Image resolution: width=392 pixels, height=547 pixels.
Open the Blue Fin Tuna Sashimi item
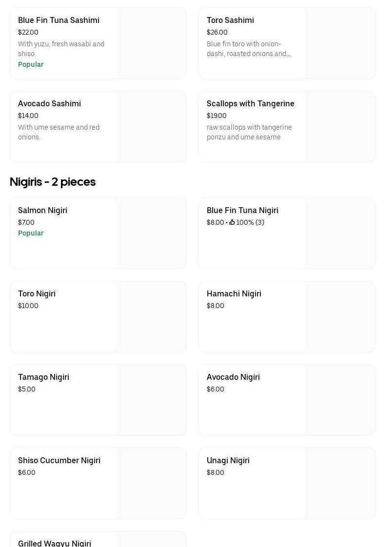pyautogui.click(x=59, y=20)
